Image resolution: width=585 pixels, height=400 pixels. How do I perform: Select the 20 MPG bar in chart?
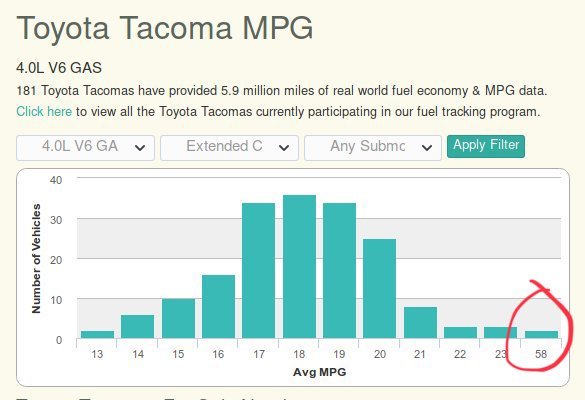click(x=379, y=289)
